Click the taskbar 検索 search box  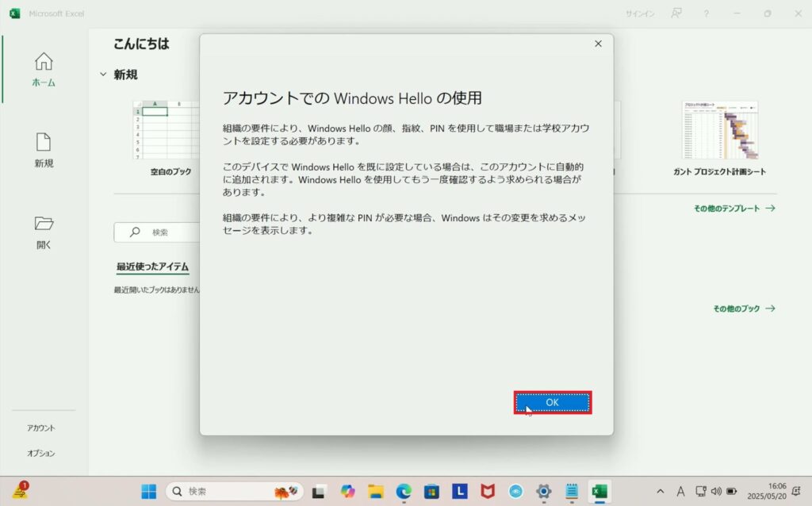click(234, 492)
